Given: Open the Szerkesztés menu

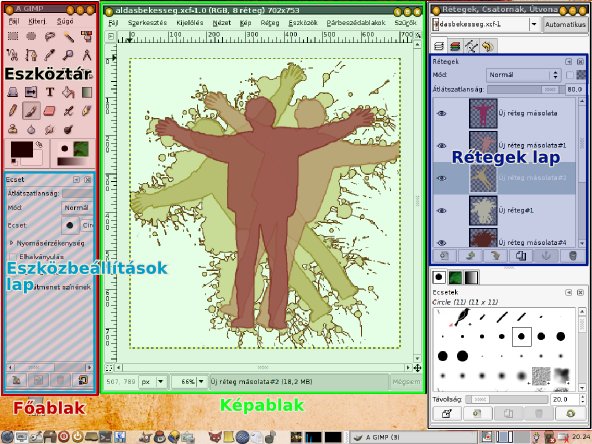Looking at the screenshot, I should click(x=147, y=23).
